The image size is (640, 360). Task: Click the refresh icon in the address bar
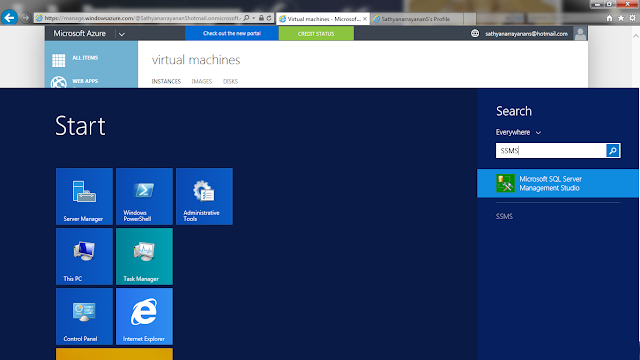269,18
